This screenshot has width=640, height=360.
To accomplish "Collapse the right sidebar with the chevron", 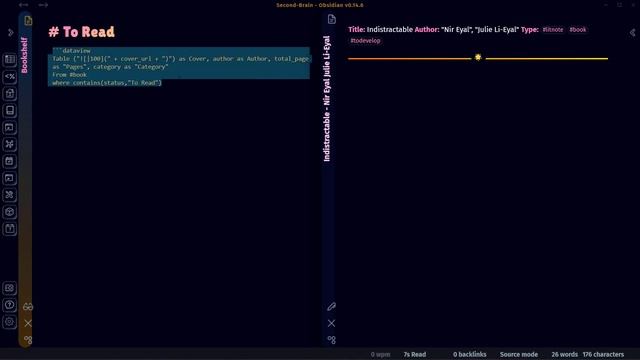I will click(632, 33).
